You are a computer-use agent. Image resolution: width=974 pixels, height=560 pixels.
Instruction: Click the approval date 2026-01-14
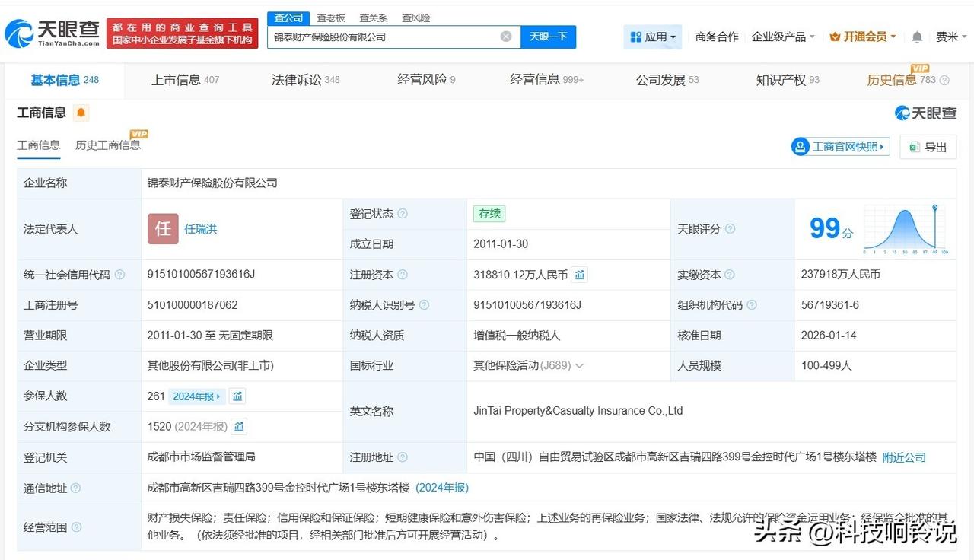point(829,336)
